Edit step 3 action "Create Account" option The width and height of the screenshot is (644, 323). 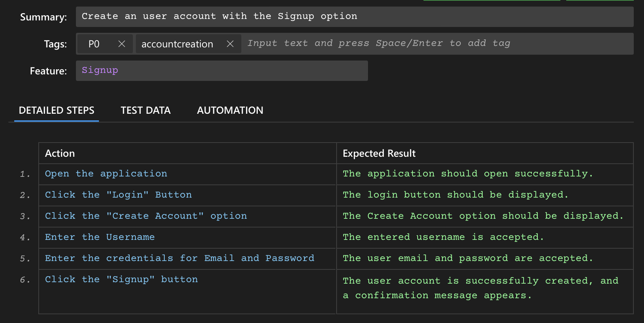click(x=146, y=216)
